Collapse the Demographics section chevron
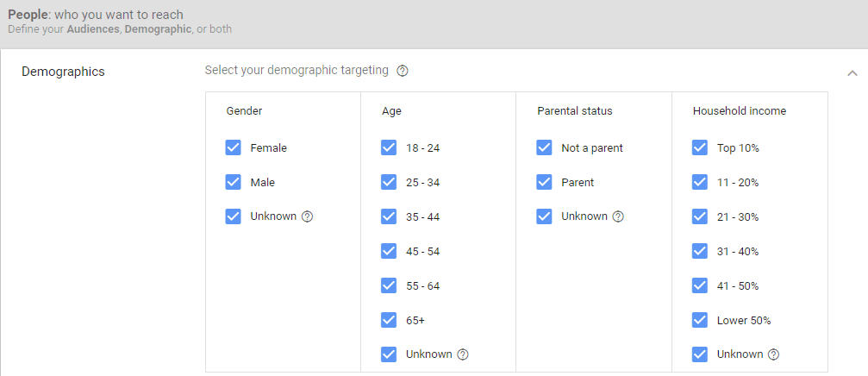868x376 pixels. pyautogui.click(x=852, y=72)
